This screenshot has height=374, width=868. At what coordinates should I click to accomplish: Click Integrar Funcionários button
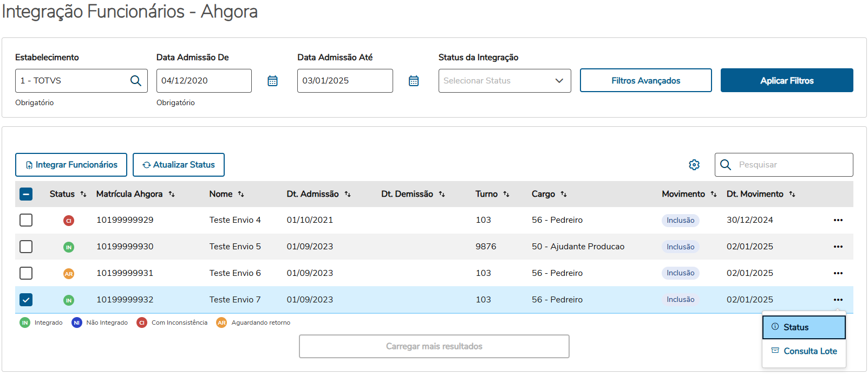71,165
